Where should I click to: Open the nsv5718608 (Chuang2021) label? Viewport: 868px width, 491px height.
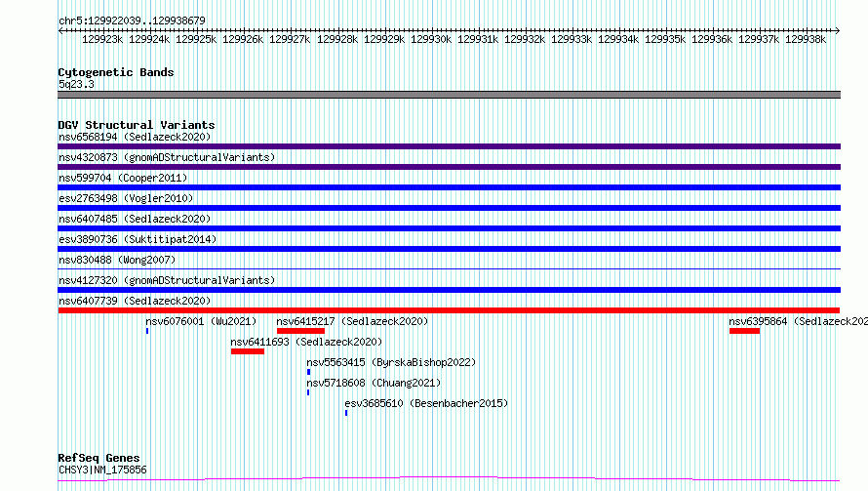tap(374, 383)
